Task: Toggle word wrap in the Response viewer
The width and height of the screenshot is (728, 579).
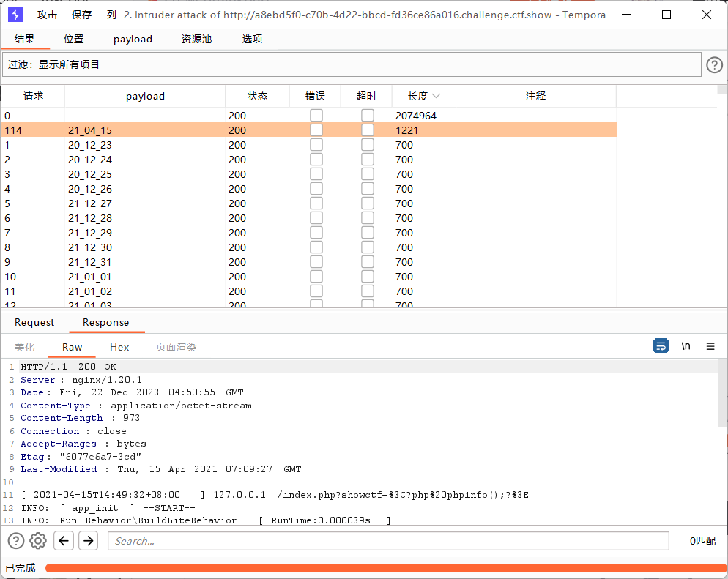Action: point(661,345)
